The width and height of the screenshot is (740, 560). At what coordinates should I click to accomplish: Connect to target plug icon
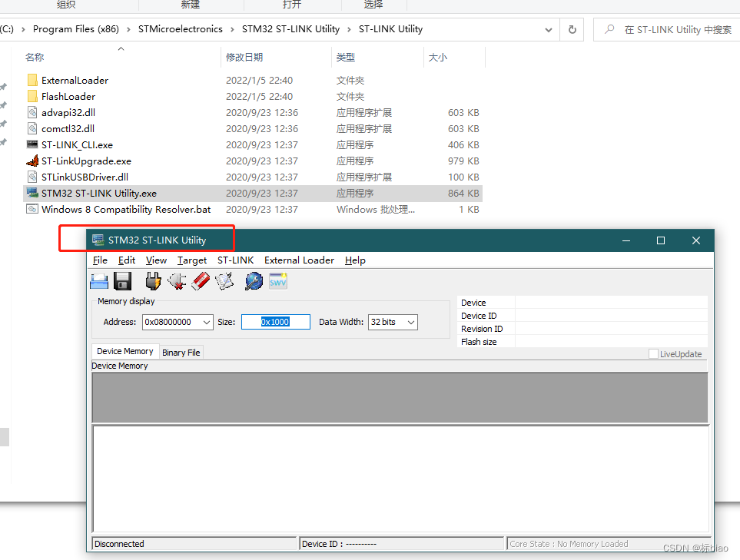(x=153, y=281)
